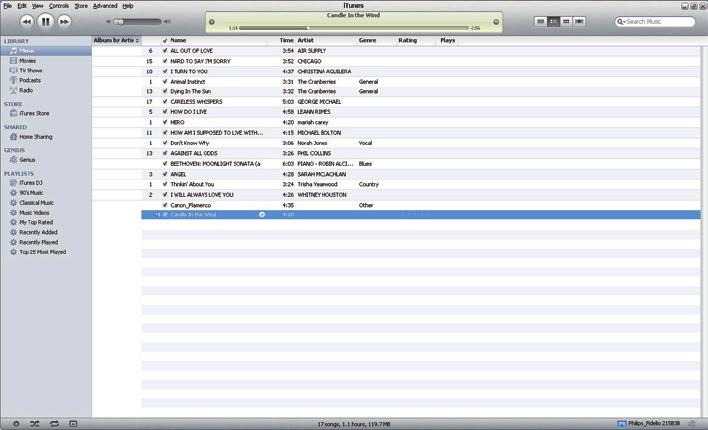Viewport: 708px width, 430px height.
Task: Open the My Top Rated playlist
Action: [36, 222]
